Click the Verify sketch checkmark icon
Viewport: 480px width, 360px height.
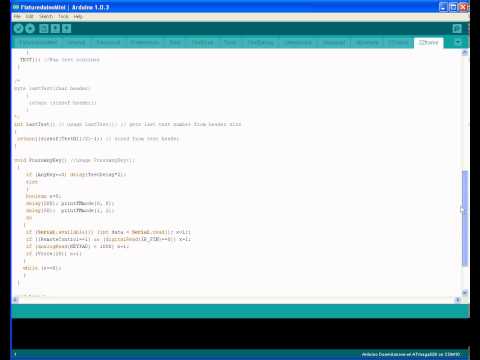pyautogui.click(x=18, y=29)
